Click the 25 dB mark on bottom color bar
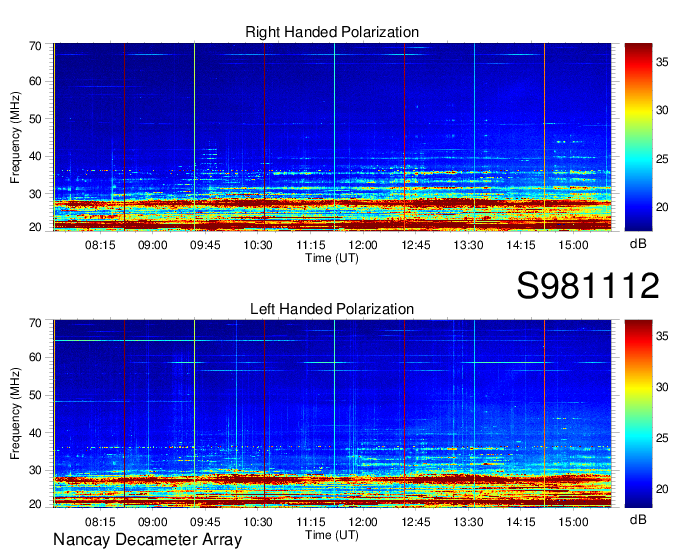 tap(662, 438)
